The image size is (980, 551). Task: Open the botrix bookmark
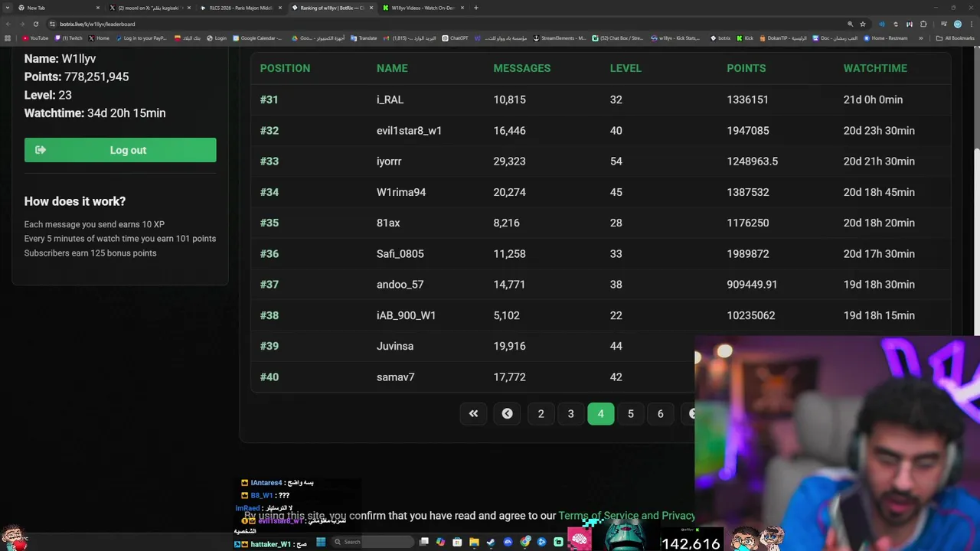pyautogui.click(x=720, y=37)
